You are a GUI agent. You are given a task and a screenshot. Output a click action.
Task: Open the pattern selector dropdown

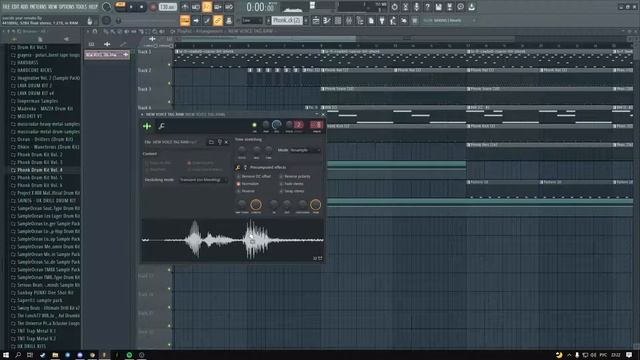(287, 20)
